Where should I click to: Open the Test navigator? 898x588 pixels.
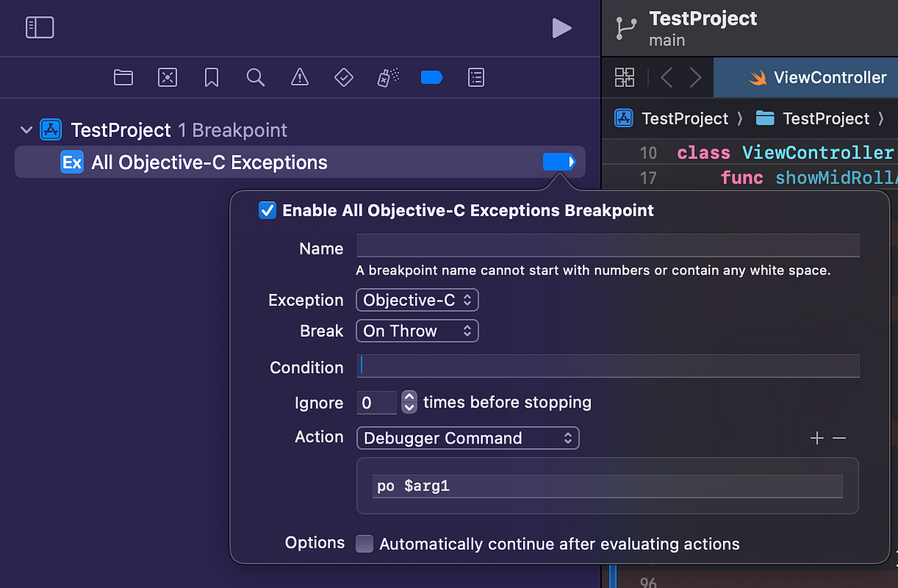tap(343, 77)
